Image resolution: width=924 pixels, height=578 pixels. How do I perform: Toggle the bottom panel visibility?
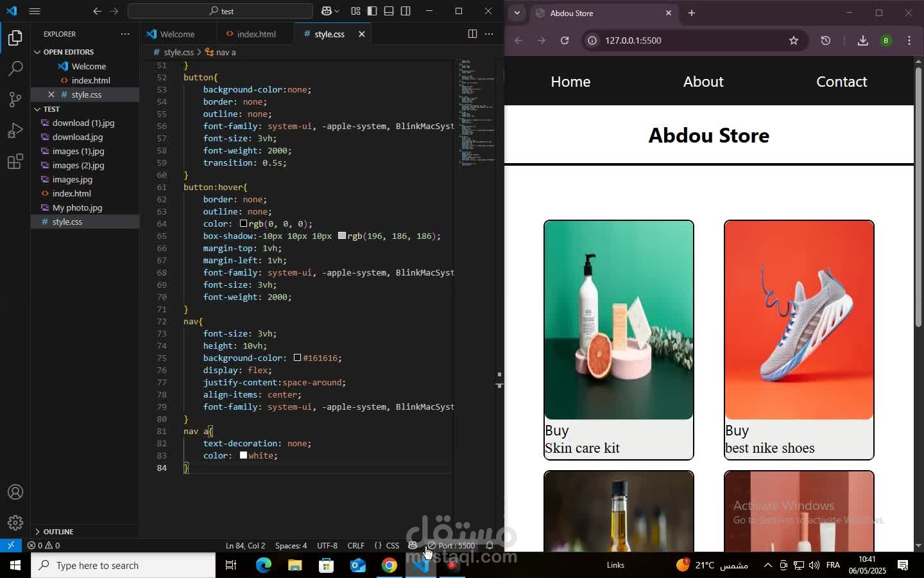[389, 11]
